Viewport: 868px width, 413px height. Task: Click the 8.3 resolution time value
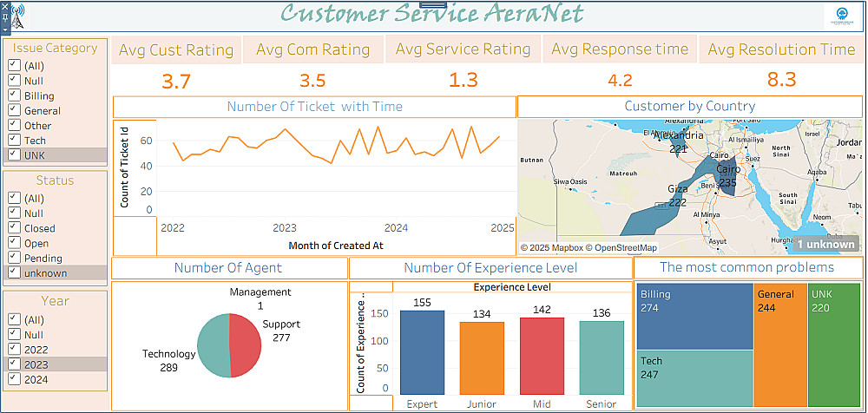point(782,80)
